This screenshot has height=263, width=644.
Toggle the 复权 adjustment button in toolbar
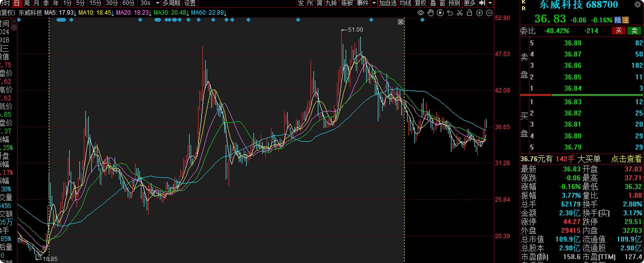[420, 3]
